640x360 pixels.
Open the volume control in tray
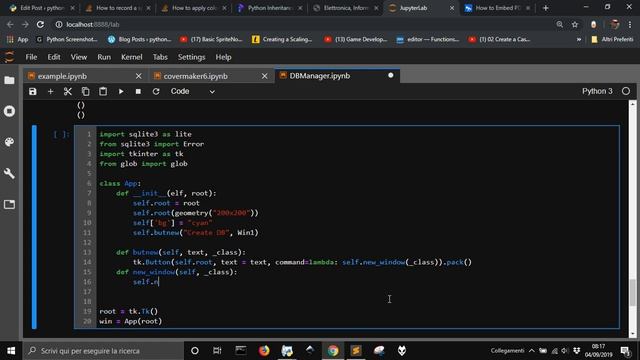coord(565,351)
